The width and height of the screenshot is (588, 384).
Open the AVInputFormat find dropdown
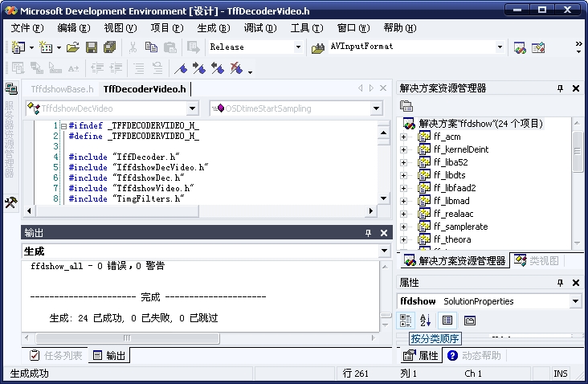coord(500,47)
